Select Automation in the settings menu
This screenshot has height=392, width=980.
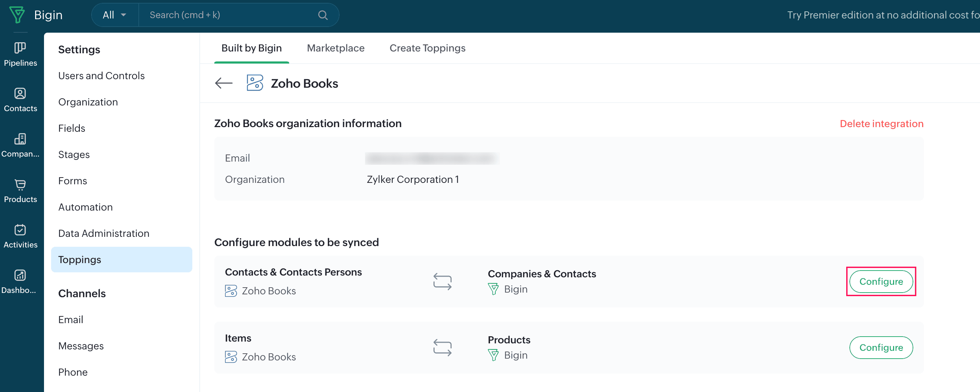pos(85,207)
